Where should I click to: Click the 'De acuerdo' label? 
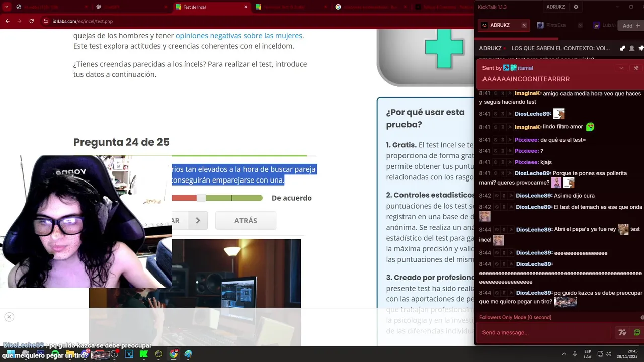[x=292, y=198]
